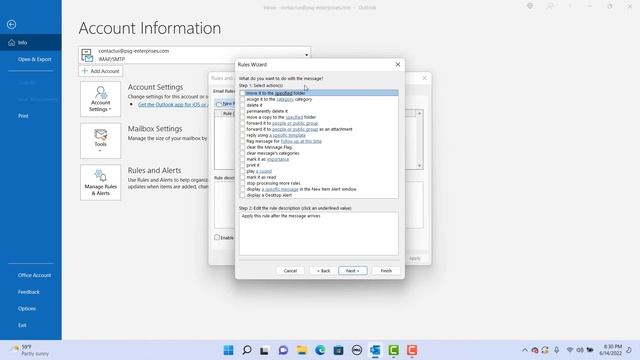Tick the 'delete it' action checkbox
The width and height of the screenshot is (640, 360).
242,105
